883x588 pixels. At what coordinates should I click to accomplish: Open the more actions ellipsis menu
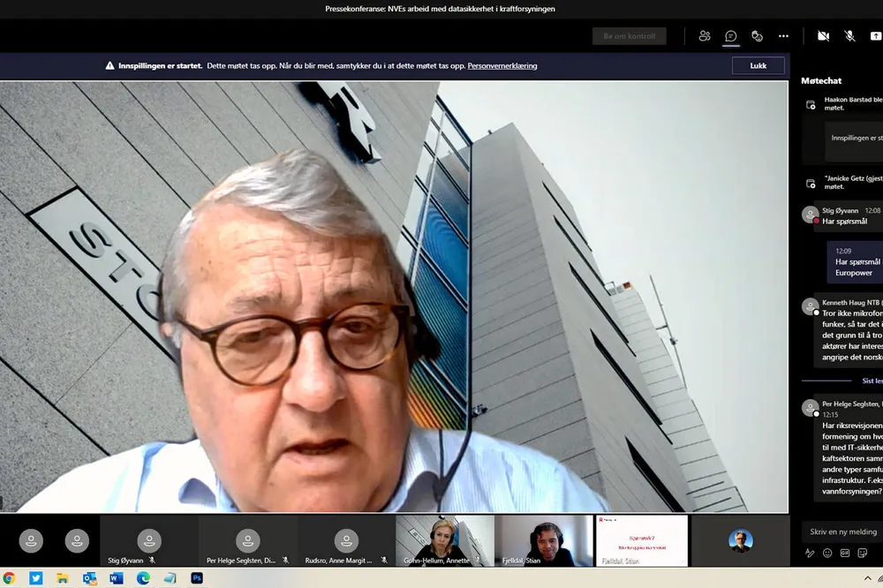click(x=783, y=36)
